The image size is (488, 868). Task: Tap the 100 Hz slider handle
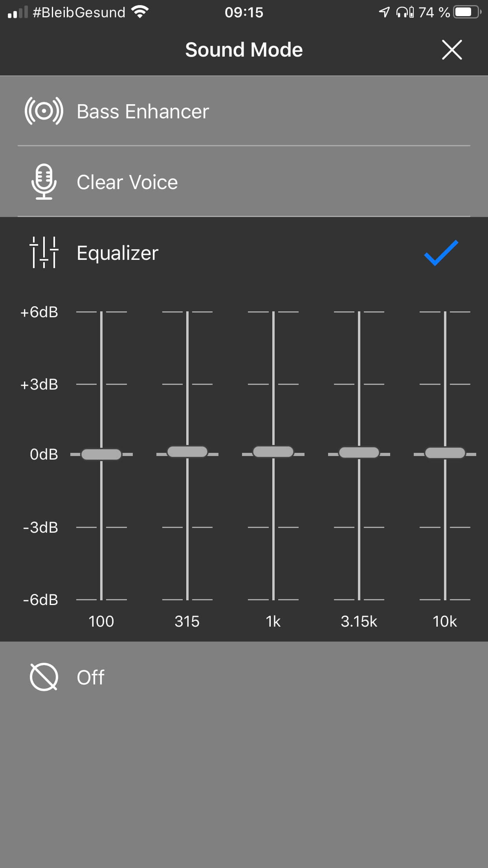[x=101, y=454]
